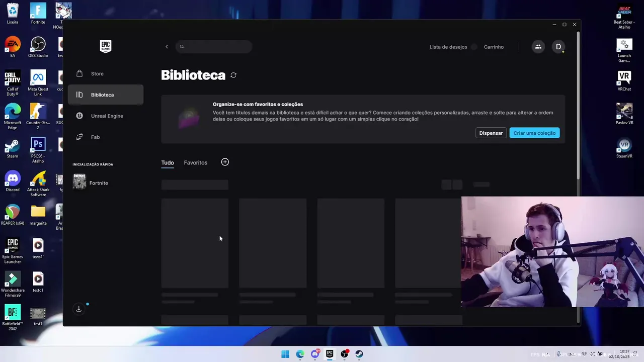
Task: Select the Discord desktop shortcut
Action: pyautogui.click(x=13, y=182)
